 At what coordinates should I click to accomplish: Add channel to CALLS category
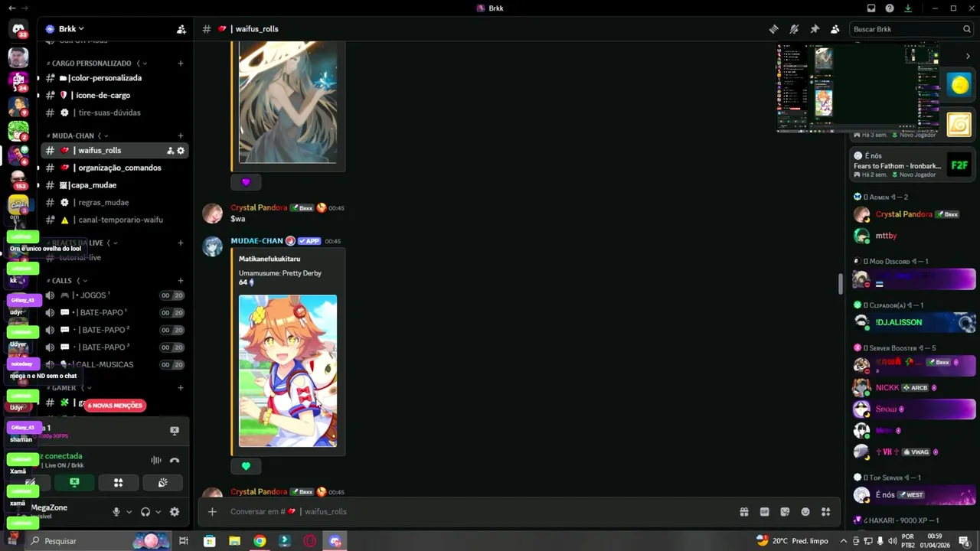click(x=181, y=281)
